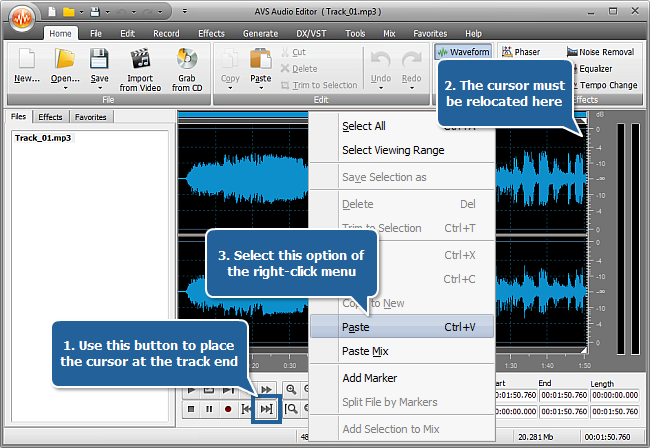Open the Mix ribbon tab
Image resolution: width=650 pixels, height=448 pixels.
tap(389, 34)
